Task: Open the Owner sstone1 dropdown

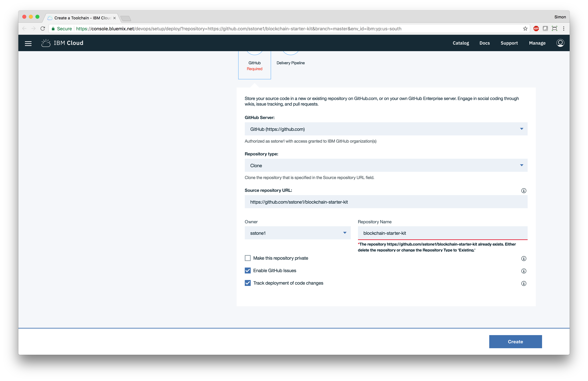Action: coord(297,233)
